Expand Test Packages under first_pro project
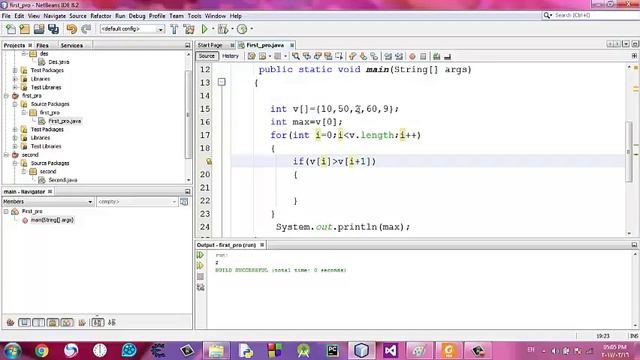Image resolution: width=640 pixels, height=360 pixels. (15, 129)
